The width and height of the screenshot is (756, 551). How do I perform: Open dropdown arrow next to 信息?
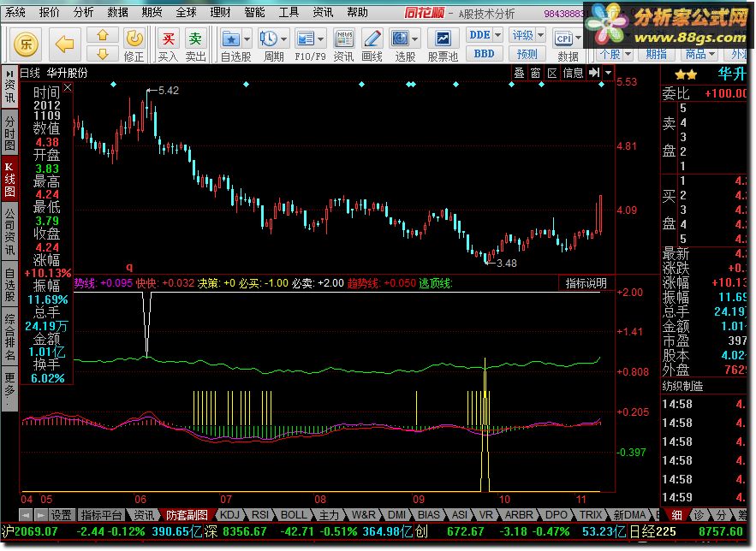(x=609, y=74)
